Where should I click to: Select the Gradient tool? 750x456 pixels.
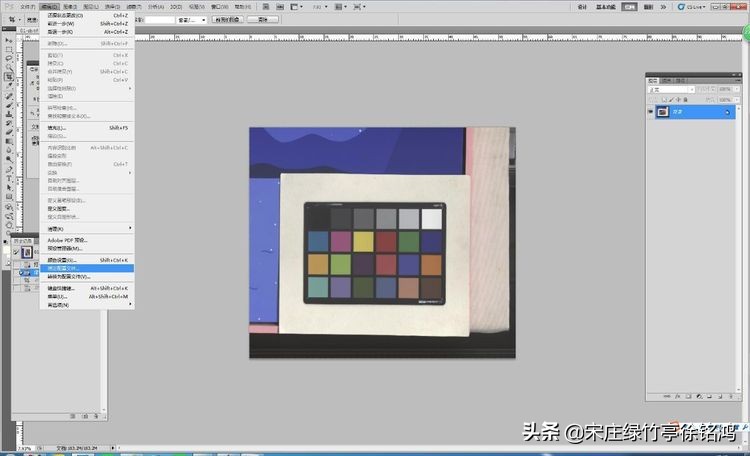(9, 142)
